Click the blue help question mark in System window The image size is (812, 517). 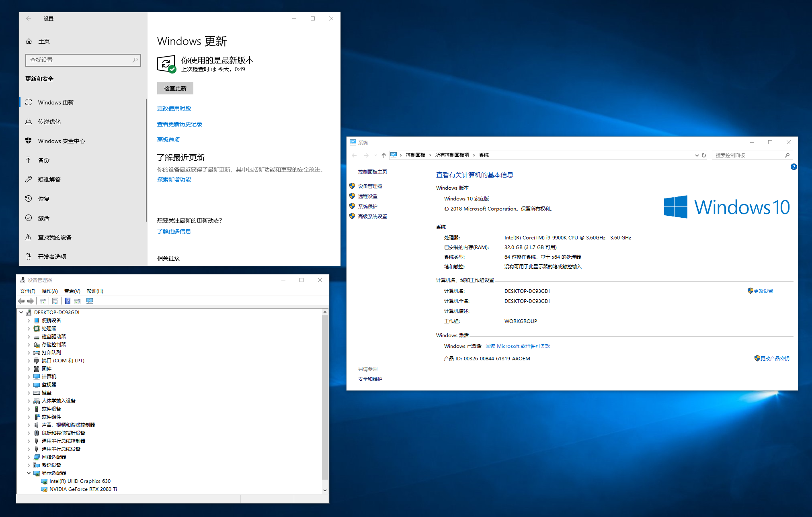(794, 167)
